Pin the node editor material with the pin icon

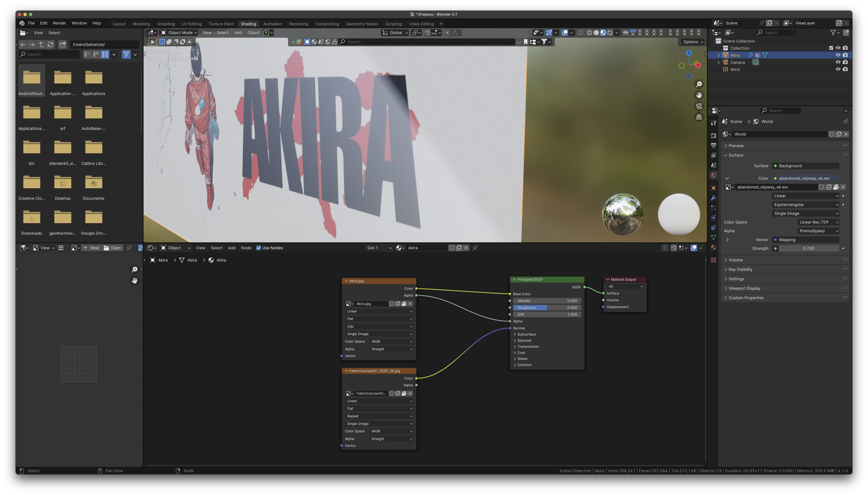[x=475, y=248]
